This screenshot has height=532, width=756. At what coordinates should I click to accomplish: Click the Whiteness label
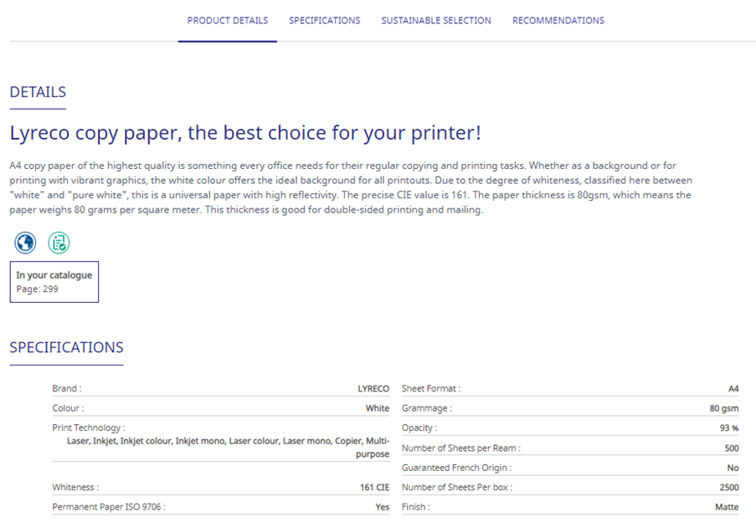point(75,487)
